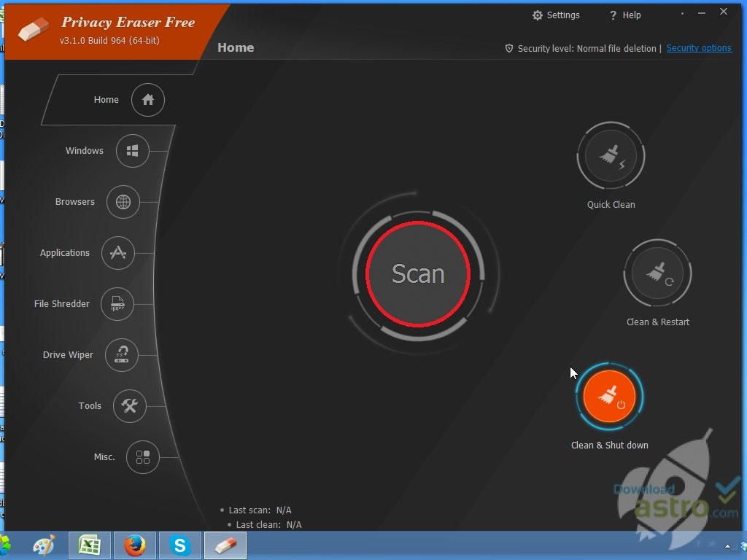Viewport: 747px width, 560px height.
Task: Select the Drive Wiper menu label
Action: pyautogui.click(x=68, y=355)
